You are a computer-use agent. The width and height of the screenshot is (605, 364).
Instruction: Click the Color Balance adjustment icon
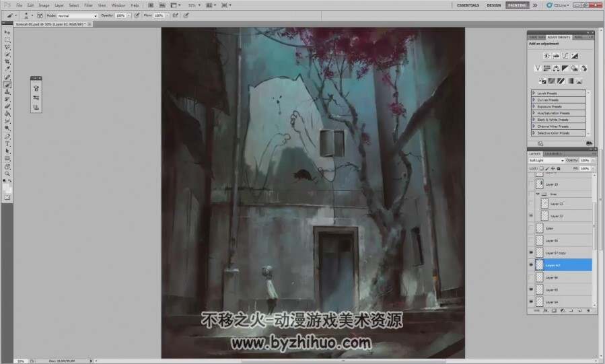tap(556, 68)
